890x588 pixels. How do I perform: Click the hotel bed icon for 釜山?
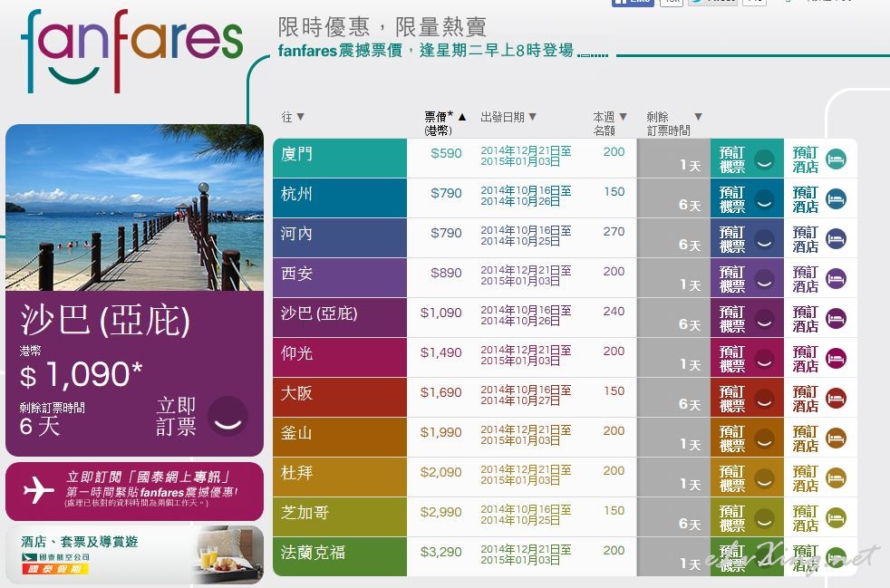click(836, 439)
